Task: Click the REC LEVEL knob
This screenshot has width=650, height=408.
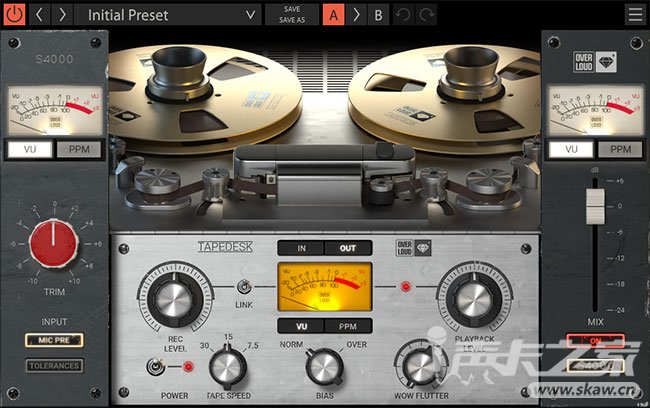Action: [175, 299]
